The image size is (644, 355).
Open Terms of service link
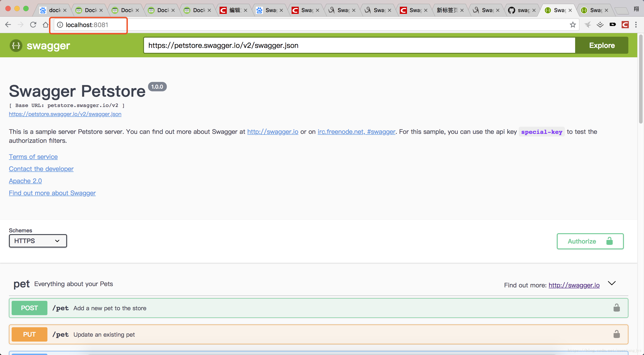click(33, 157)
